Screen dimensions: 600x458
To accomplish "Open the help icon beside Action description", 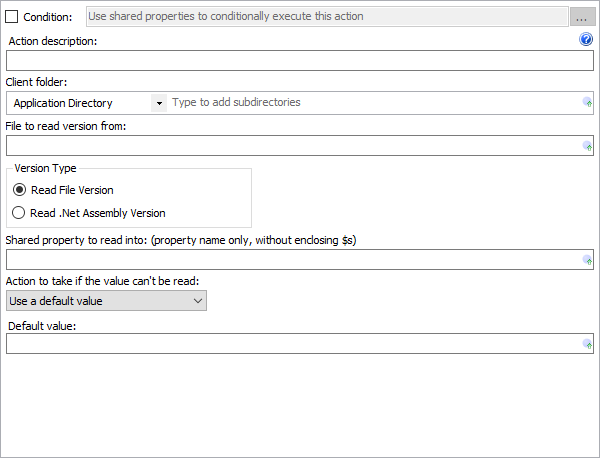I will point(587,40).
